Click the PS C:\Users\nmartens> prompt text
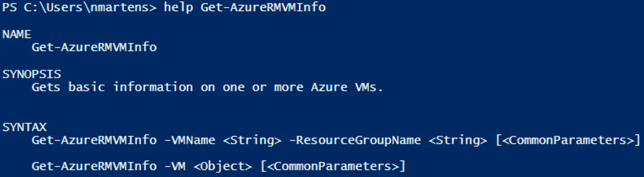 pos(79,7)
